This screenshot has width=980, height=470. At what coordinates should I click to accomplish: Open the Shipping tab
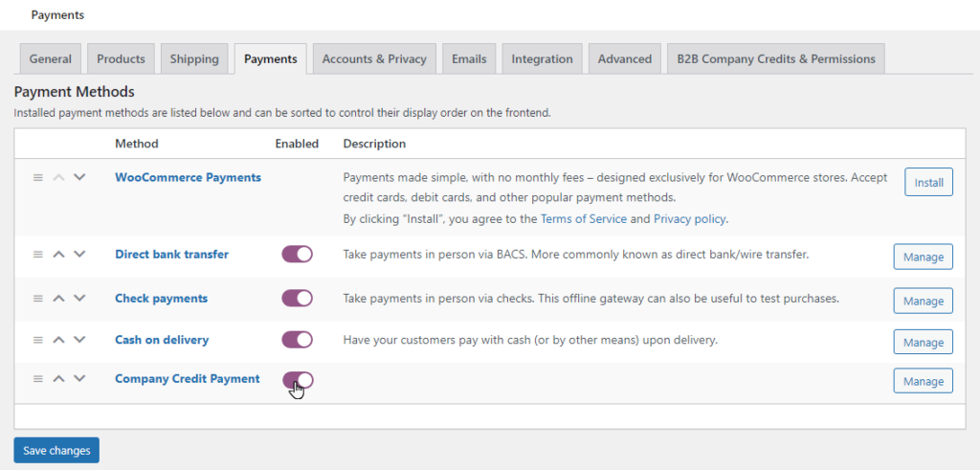tap(194, 58)
